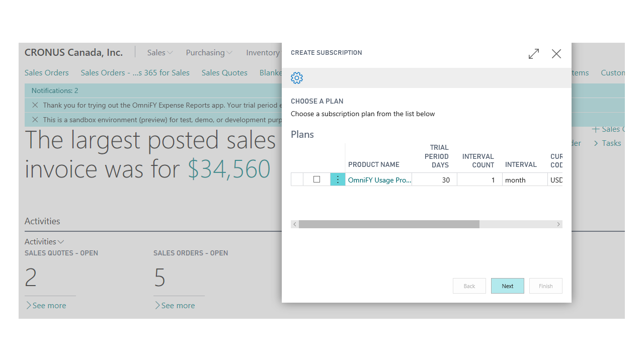See more open sales quotes
This screenshot has height=362, width=644.
(46, 306)
